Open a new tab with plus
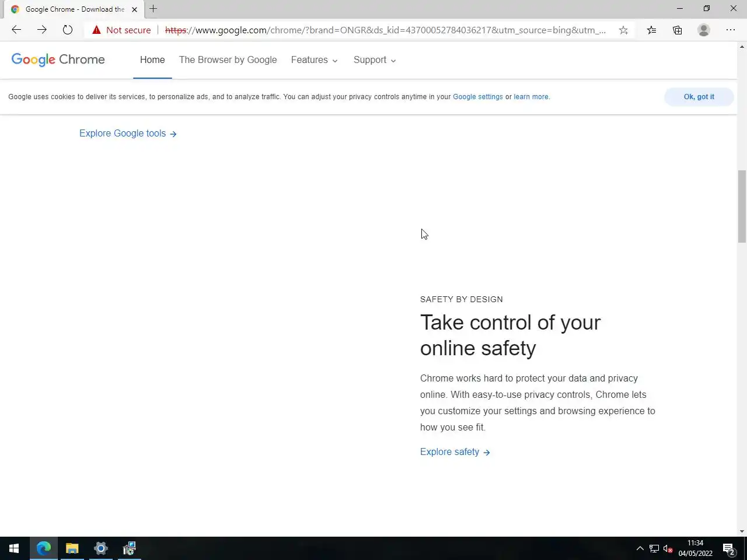 tap(153, 9)
